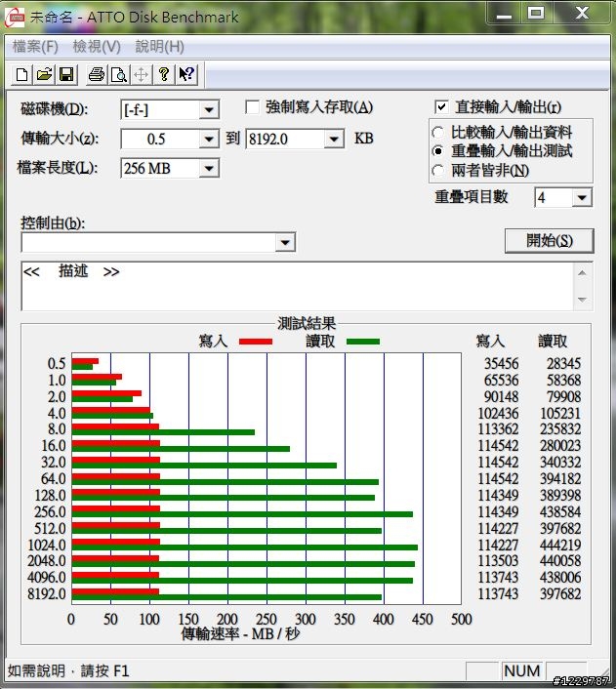Click the red 寫入 legend swatch
The width and height of the screenshot is (616, 689).
tap(256, 342)
